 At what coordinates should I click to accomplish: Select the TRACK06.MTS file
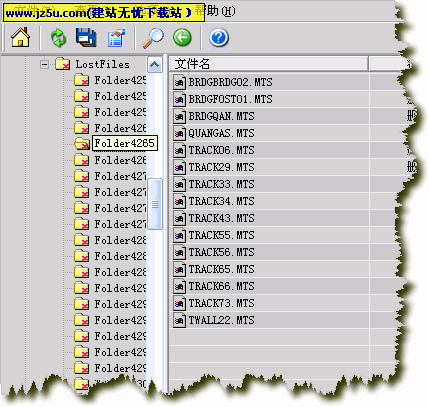(221, 150)
